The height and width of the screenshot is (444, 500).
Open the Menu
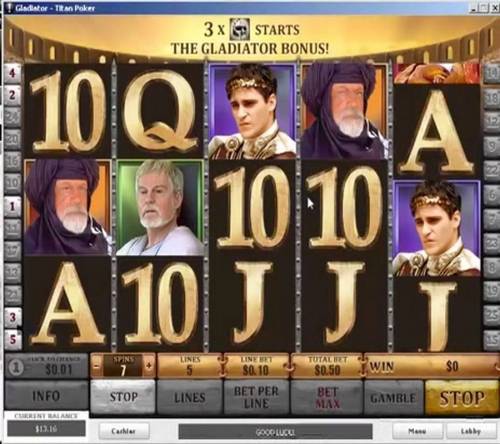point(417,431)
